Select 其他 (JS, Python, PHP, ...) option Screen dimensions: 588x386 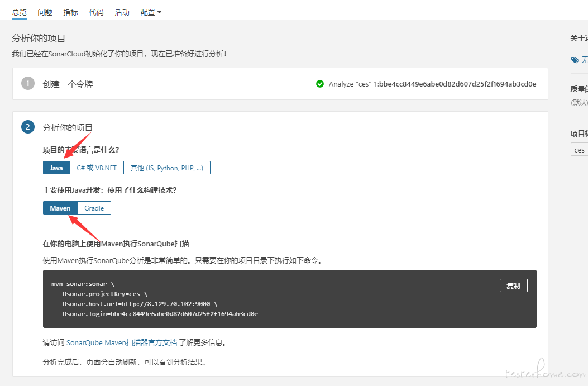tap(167, 168)
